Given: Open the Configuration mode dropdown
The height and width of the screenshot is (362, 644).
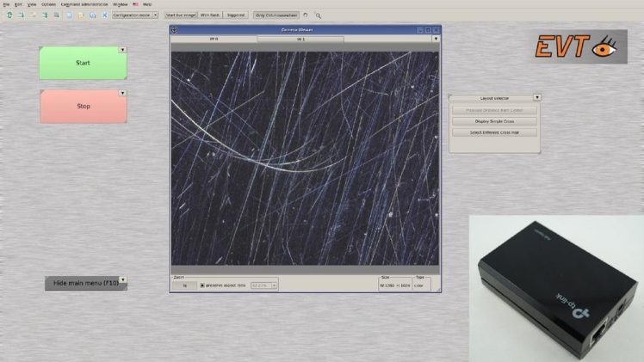Looking at the screenshot, I should coord(135,15).
